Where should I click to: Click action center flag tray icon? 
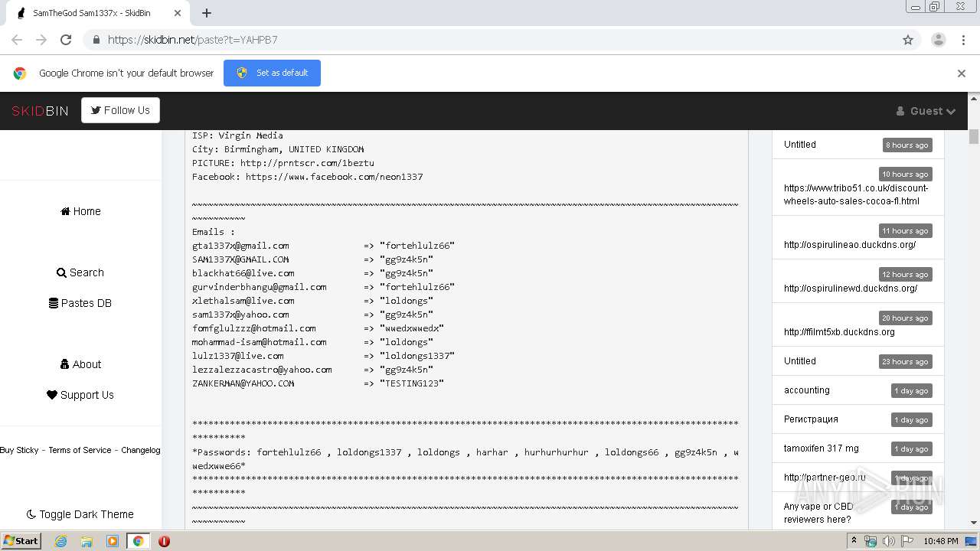pos(906,541)
